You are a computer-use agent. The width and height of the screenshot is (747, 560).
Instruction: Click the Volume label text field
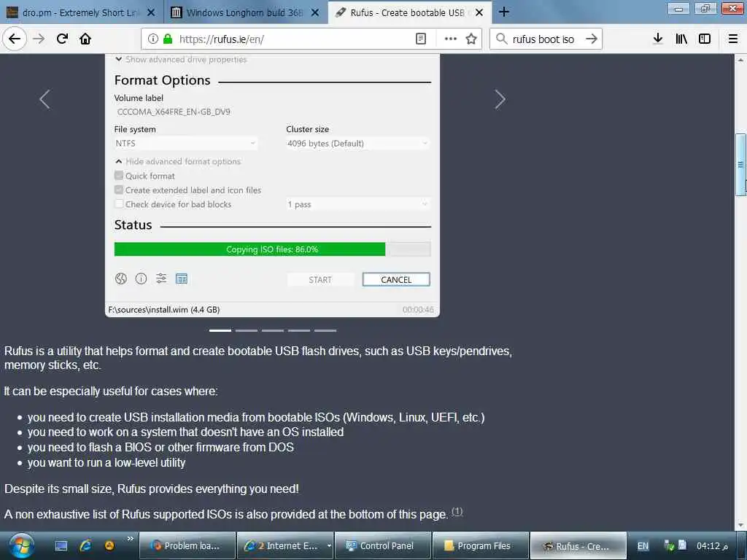pyautogui.click(x=272, y=112)
